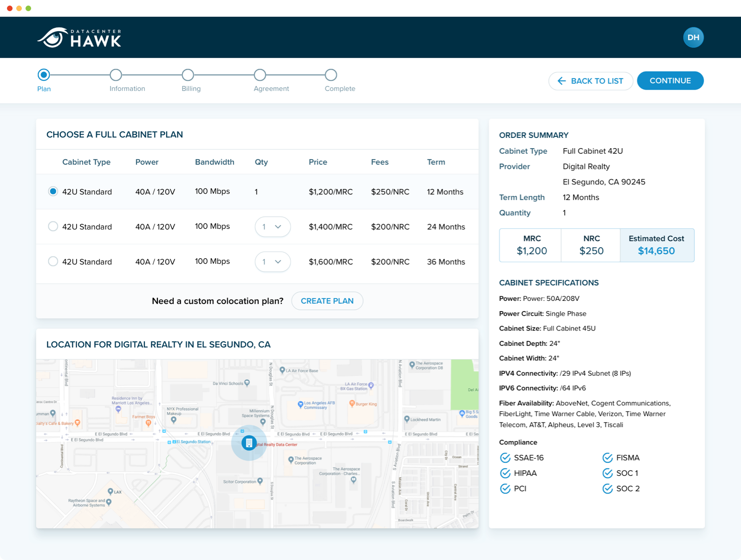Click the Estimated Cost $14,650 box
This screenshot has height=560, width=741.
coord(656,245)
